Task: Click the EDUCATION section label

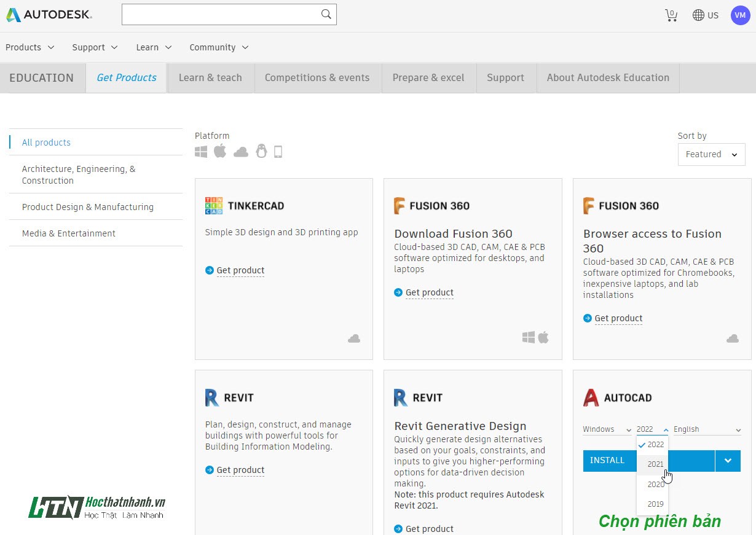Action: pyautogui.click(x=42, y=78)
